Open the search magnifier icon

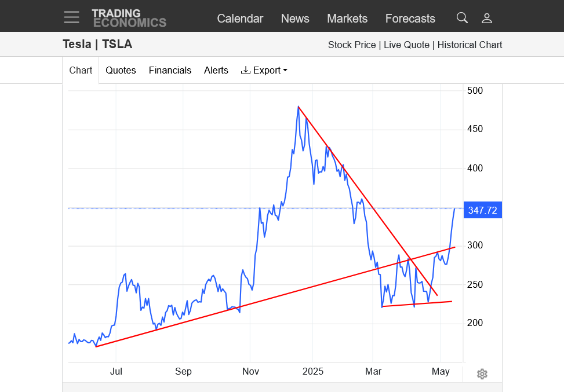(462, 18)
